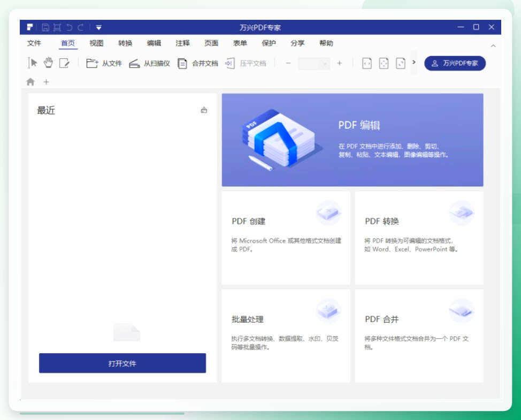Screen dimensions: 521x420
Task: Open the 文件 menu
Action: [x=34, y=43]
